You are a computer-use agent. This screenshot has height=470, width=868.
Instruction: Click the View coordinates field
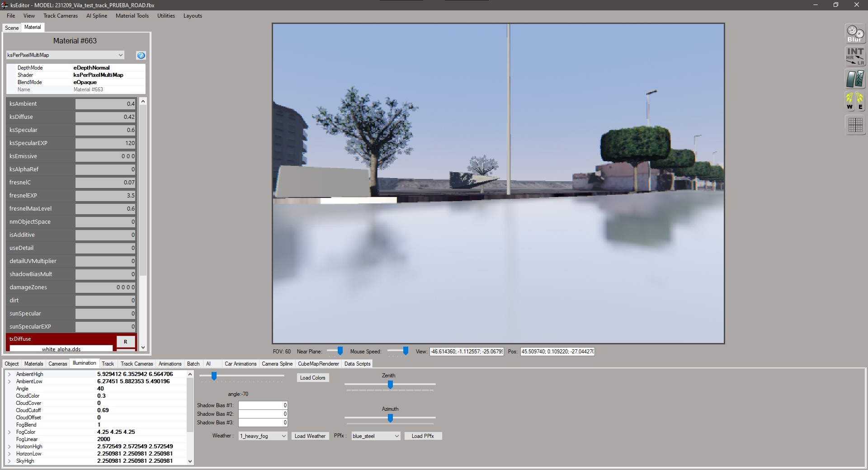tap(467, 352)
